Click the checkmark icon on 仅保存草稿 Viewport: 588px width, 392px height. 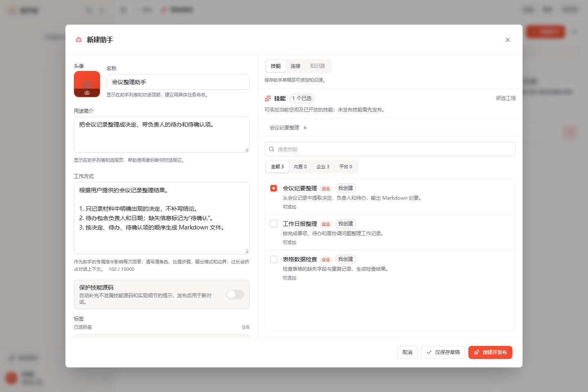pyautogui.click(x=429, y=352)
